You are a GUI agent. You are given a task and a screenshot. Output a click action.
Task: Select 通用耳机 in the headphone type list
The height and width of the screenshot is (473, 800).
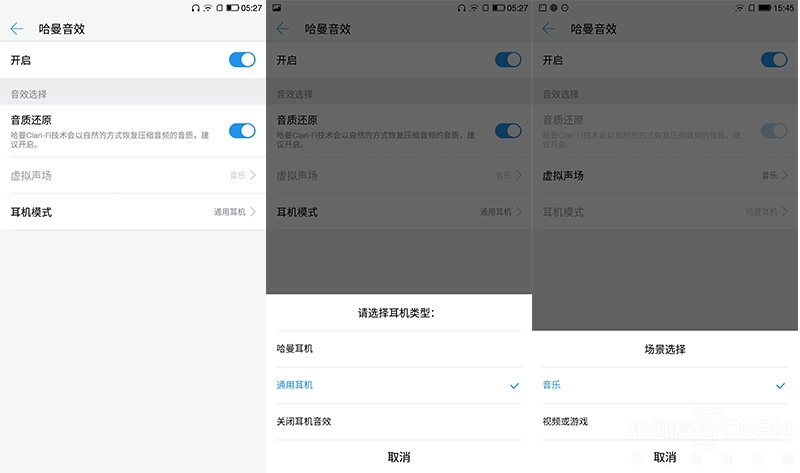point(398,385)
